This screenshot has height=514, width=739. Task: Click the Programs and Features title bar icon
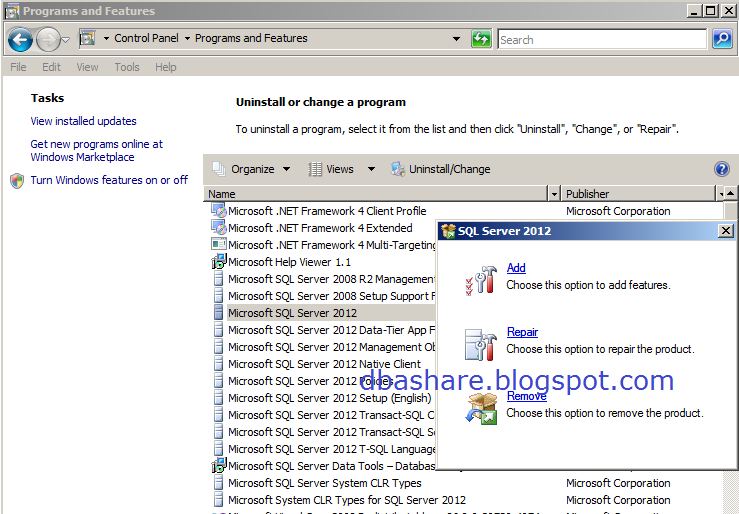11,11
